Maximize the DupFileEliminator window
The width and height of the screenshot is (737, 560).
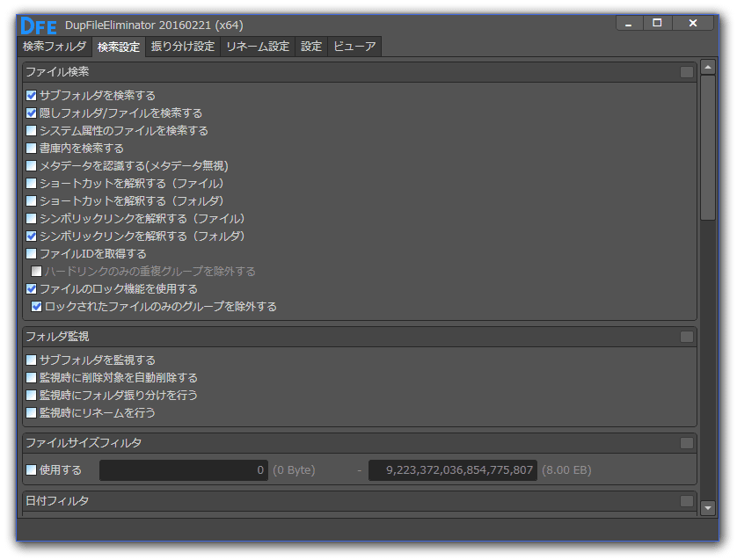(x=658, y=23)
